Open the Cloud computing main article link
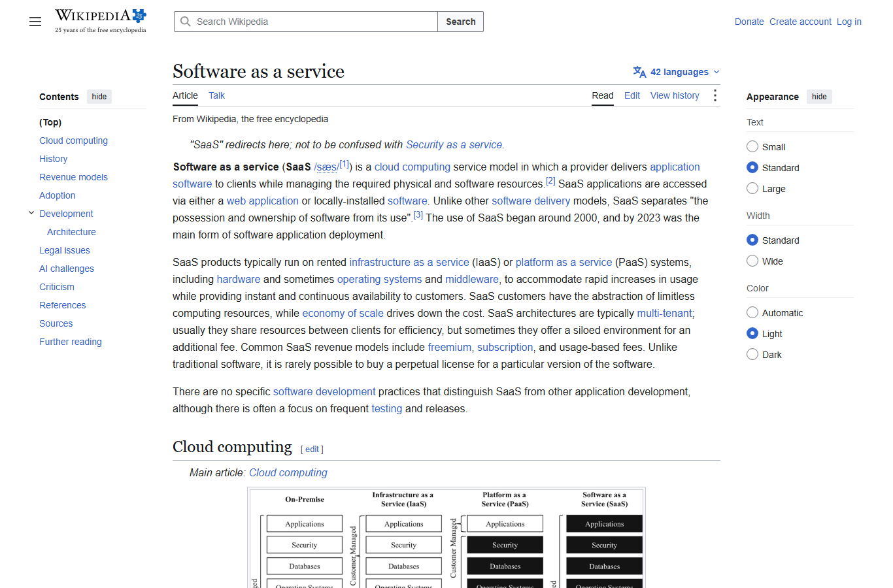This screenshot has width=893, height=588. (x=288, y=472)
